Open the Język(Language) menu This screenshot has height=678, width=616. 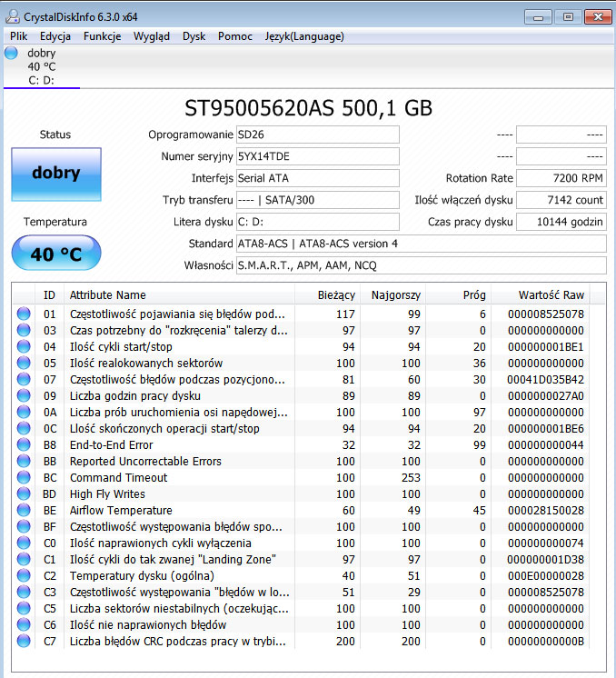(x=304, y=36)
